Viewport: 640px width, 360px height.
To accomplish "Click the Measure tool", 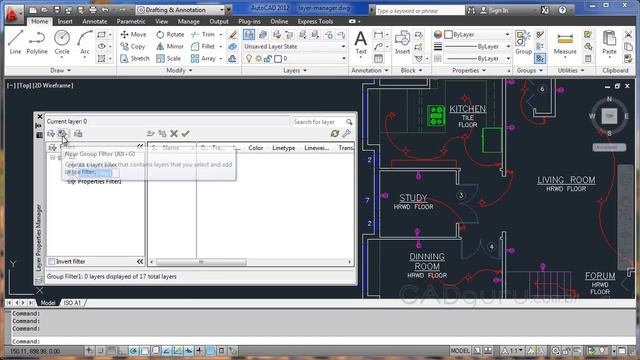I will click(565, 43).
